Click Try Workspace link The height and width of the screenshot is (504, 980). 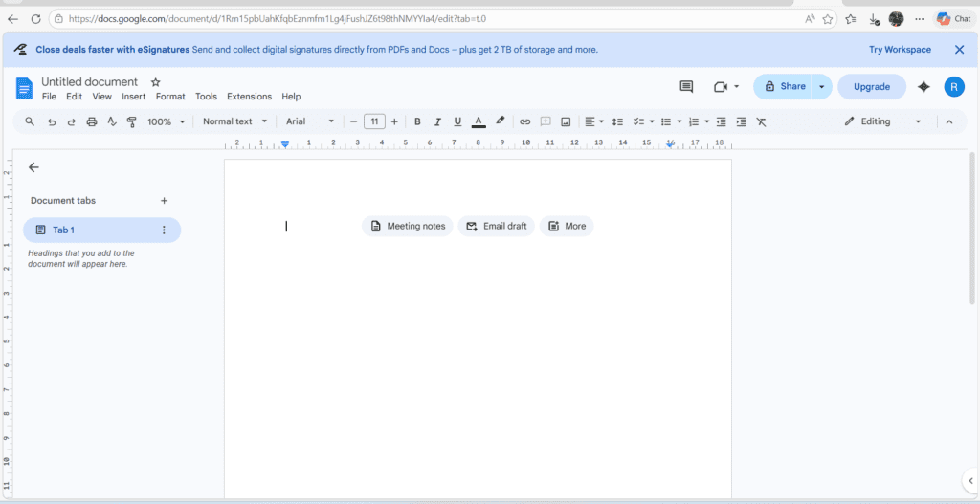pos(900,50)
